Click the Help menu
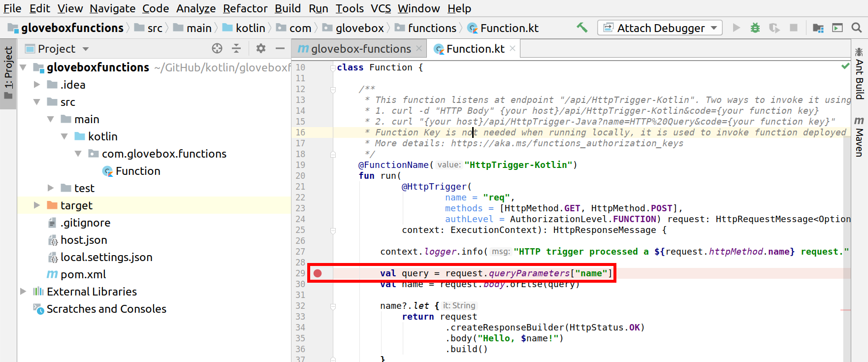 click(x=459, y=8)
